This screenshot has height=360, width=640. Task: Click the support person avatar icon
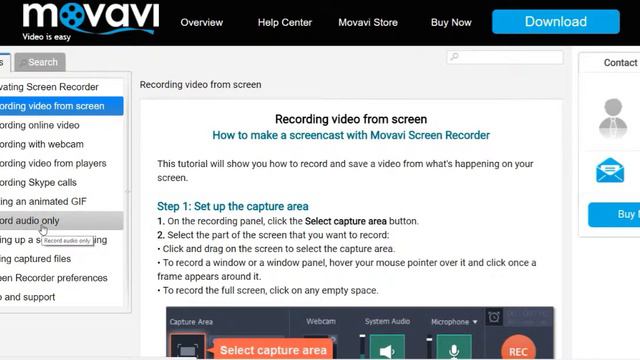613,118
